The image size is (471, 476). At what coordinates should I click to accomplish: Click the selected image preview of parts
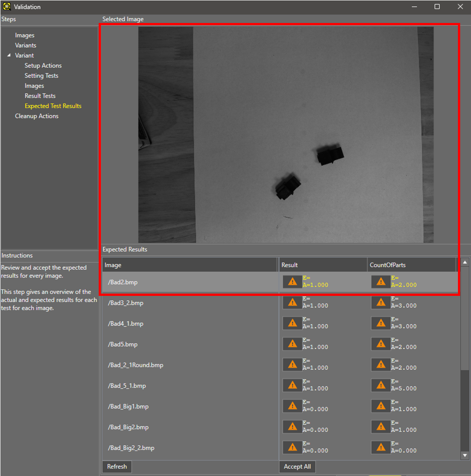tap(286, 135)
